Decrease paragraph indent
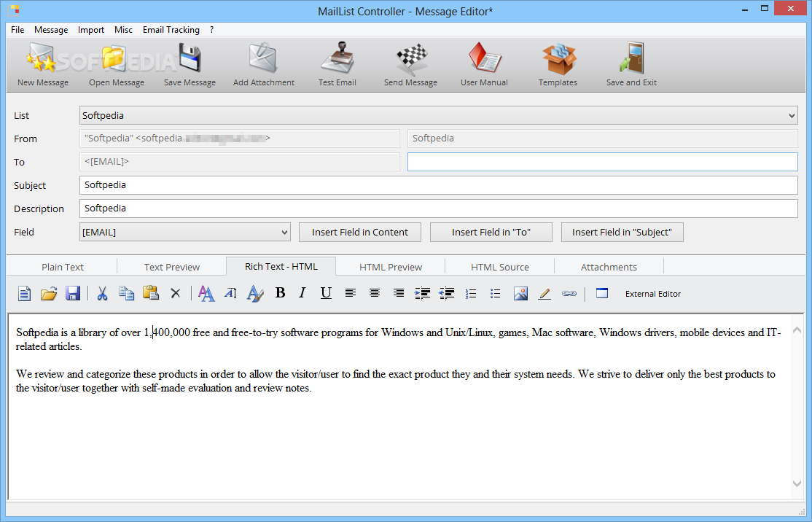This screenshot has width=812, height=522. [446, 294]
